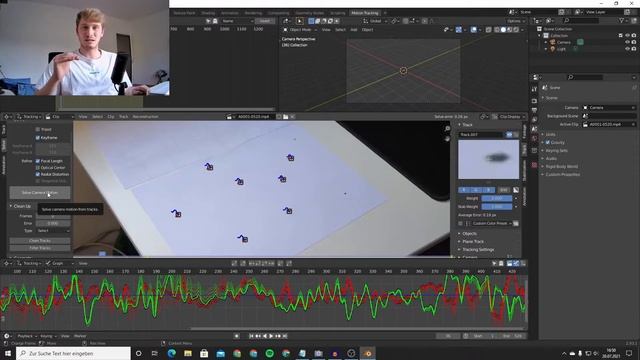The width and height of the screenshot is (640, 360).
Task: Jump to the first frame
Action: click(x=251, y=336)
